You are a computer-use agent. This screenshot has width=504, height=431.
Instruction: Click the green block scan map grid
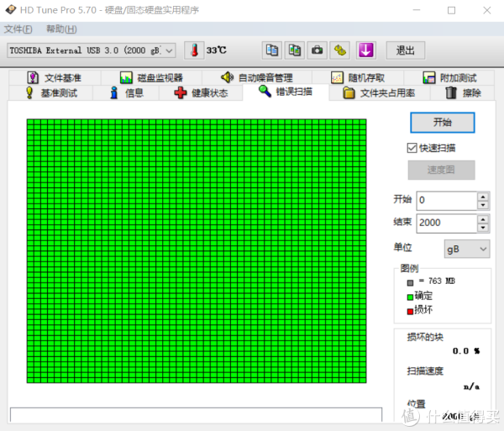coord(197,251)
